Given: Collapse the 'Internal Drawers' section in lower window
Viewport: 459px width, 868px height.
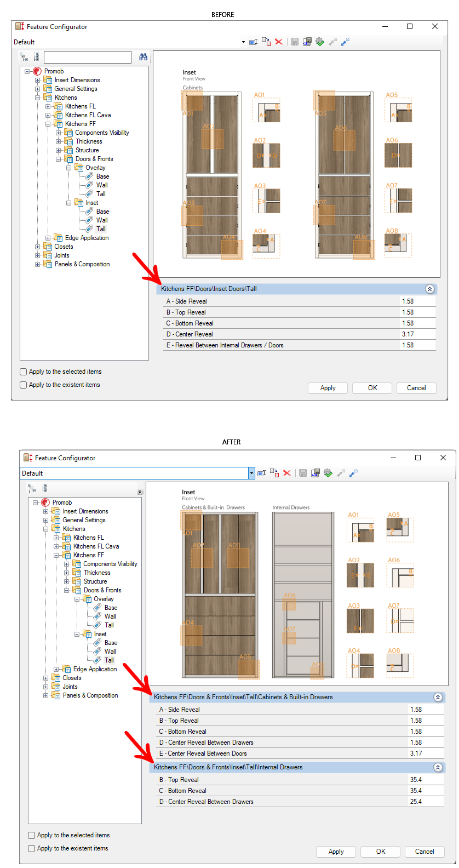Looking at the screenshot, I should point(438,767).
